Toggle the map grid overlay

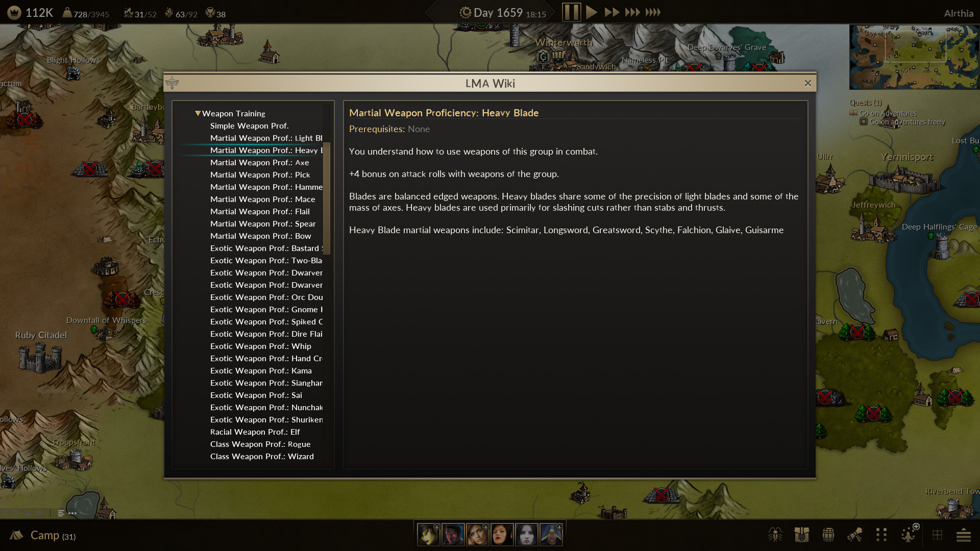pos(937,535)
